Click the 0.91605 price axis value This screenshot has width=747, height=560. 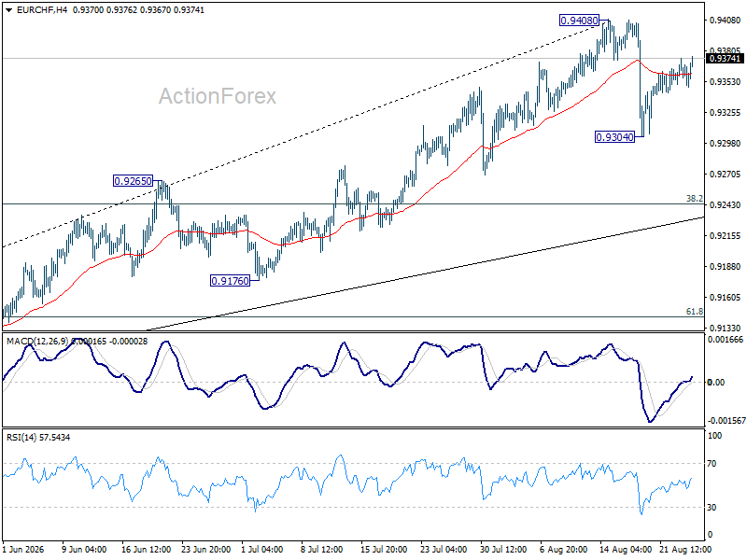(726, 297)
